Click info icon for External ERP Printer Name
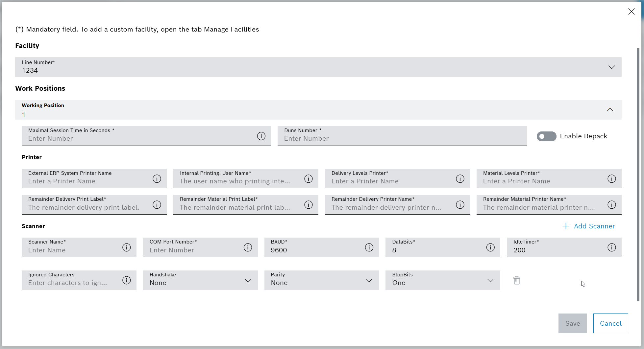Viewport: 644px width, 349px height. click(157, 179)
